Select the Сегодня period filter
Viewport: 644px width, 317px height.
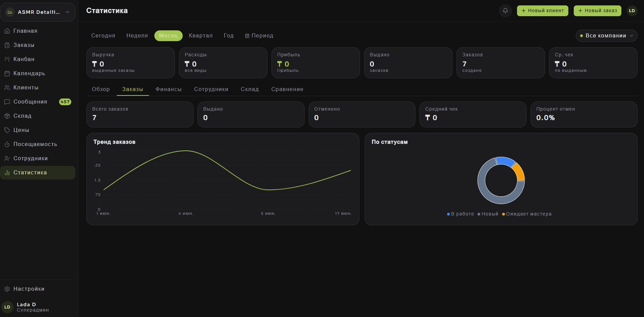[103, 36]
